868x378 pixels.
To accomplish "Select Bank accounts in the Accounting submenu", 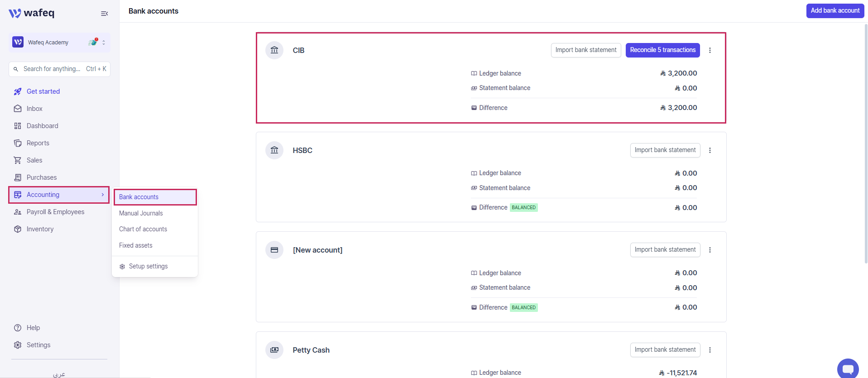I will [155, 197].
